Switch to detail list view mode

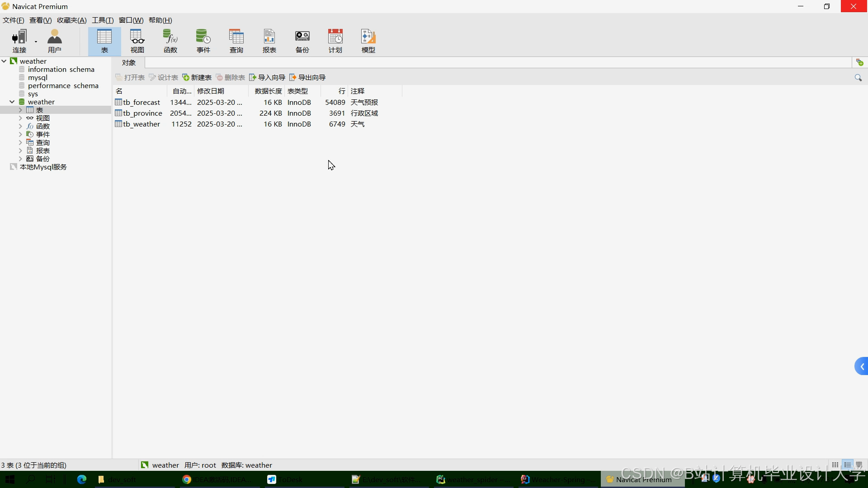(x=848, y=465)
